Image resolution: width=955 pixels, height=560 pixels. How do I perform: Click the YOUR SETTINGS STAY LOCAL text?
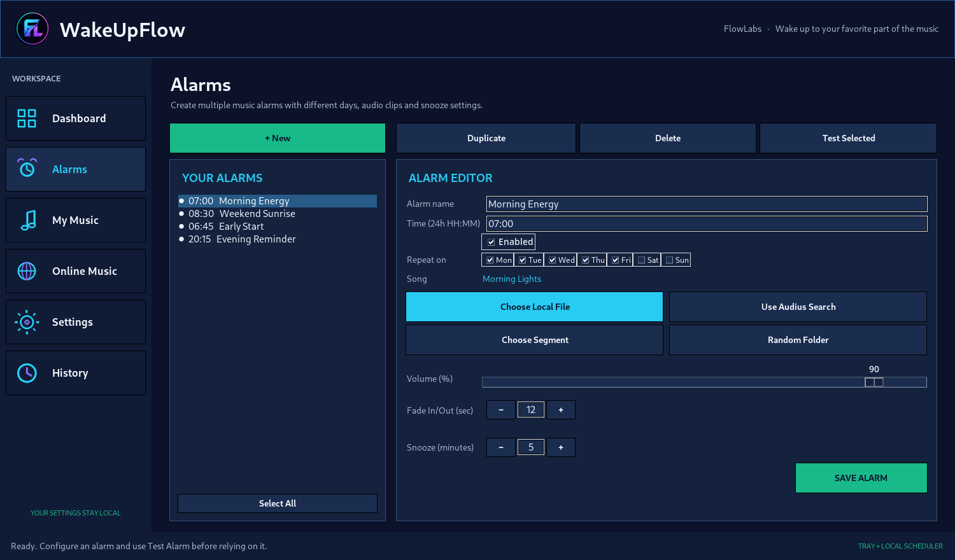click(x=76, y=513)
